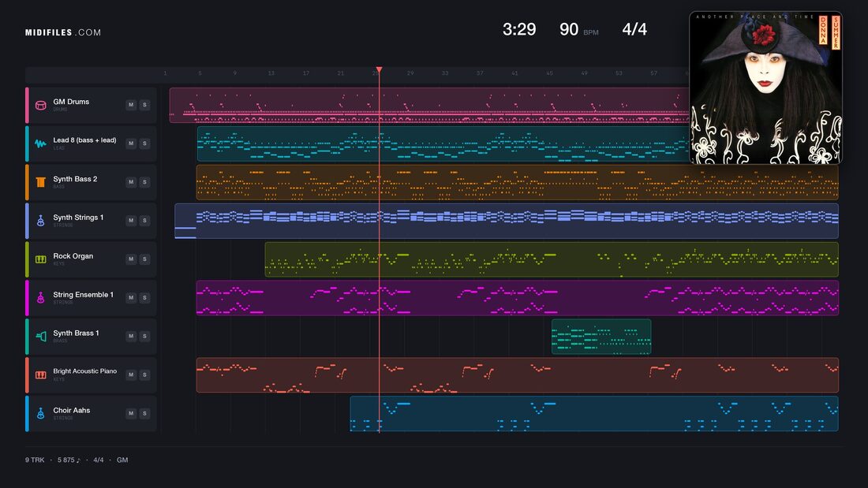Select the Lead 8 (bass + lead) track name
The width and height of the screenshot is (868, 488).
(x=84, y=140)
